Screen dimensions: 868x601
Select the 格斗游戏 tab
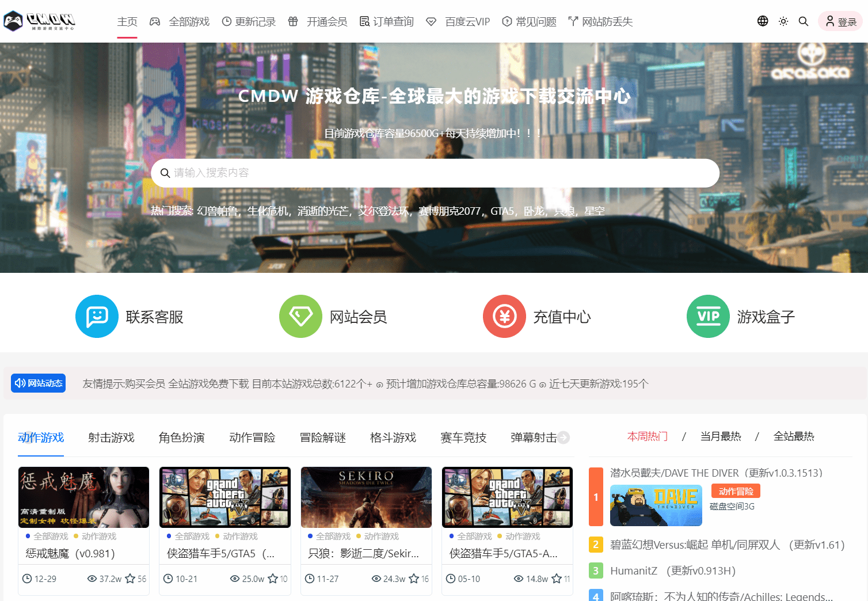[393, 438]
